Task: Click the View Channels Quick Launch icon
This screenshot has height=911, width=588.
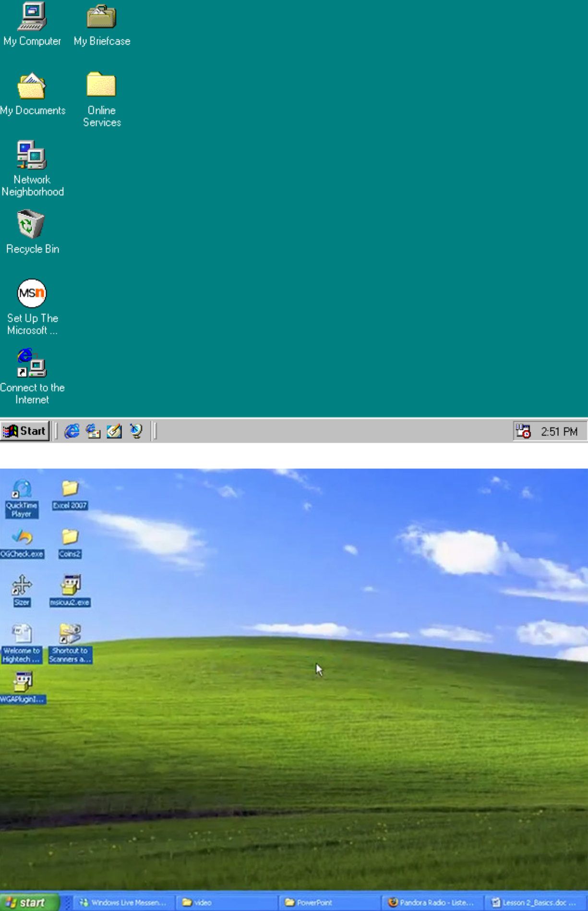Action: (x=136, y=431)
